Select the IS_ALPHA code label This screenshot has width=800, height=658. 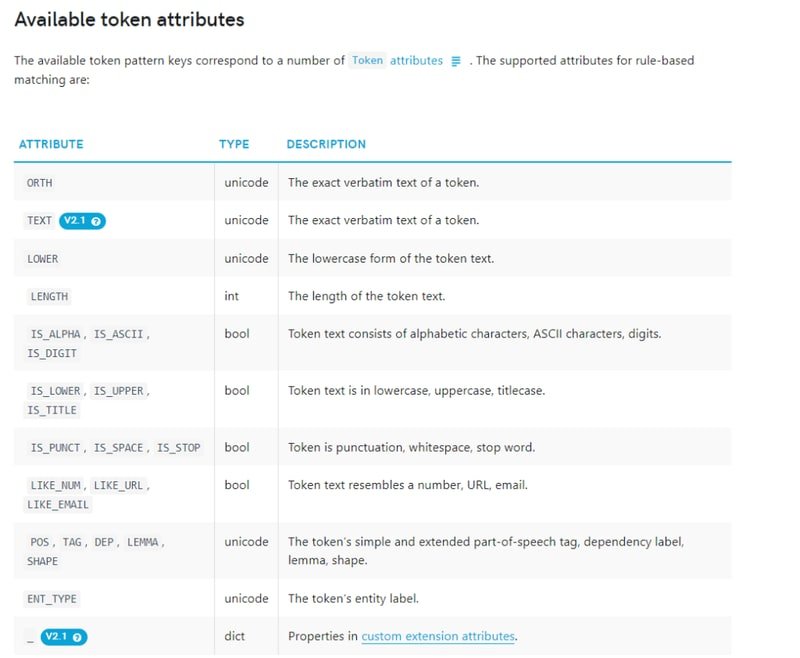pos(56,334)
